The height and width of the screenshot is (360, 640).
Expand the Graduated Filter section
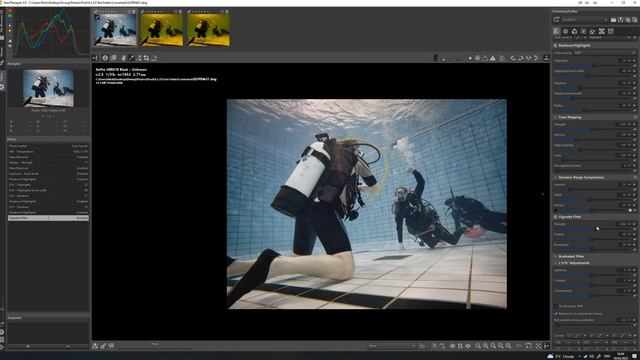click(571, 256)
